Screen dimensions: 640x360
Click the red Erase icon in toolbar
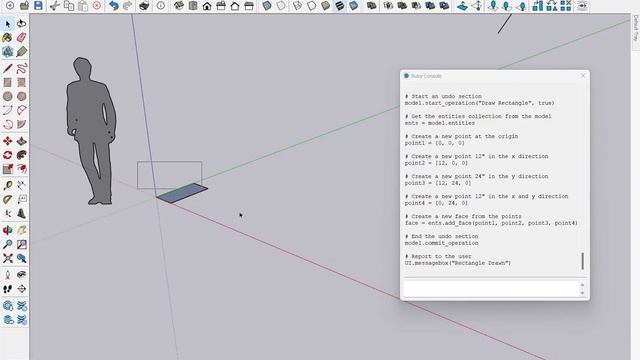pos(97,6)
